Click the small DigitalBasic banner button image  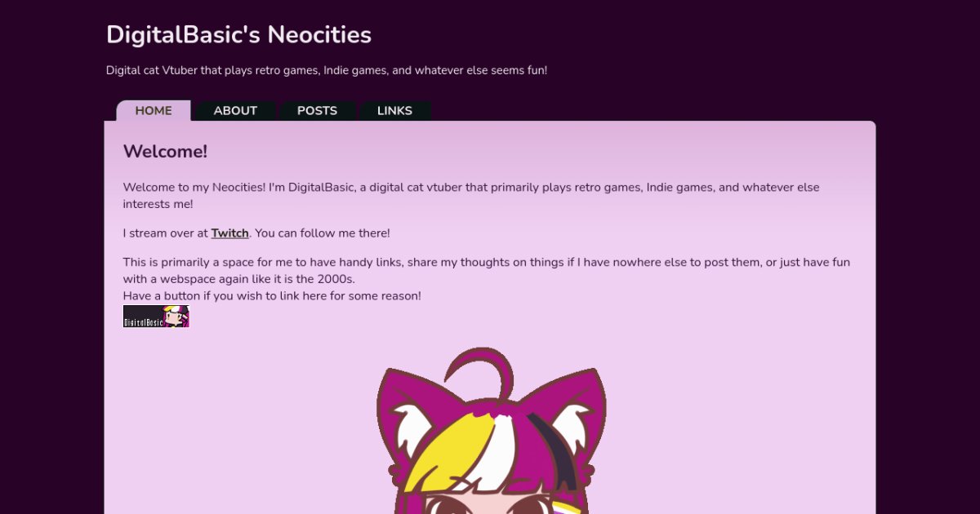(156, 317)
